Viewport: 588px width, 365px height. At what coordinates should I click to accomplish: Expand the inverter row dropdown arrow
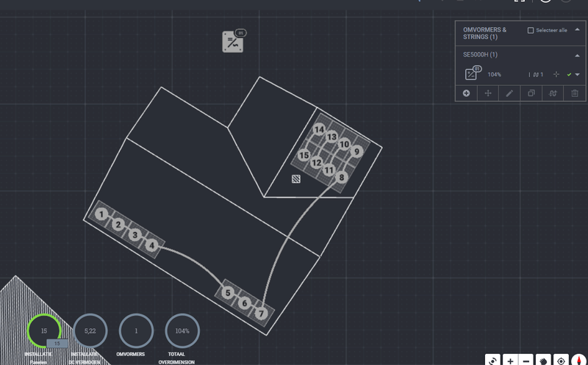point(578,75)
